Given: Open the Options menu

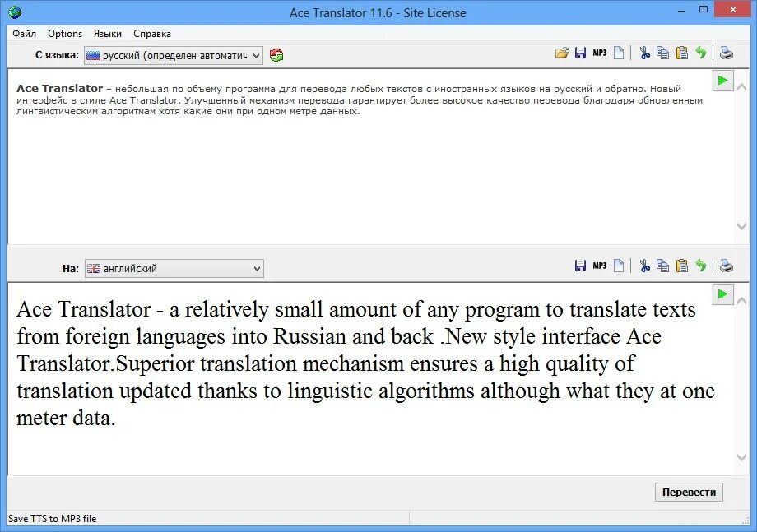Looking at the screenshot, I should coord(65,34).
